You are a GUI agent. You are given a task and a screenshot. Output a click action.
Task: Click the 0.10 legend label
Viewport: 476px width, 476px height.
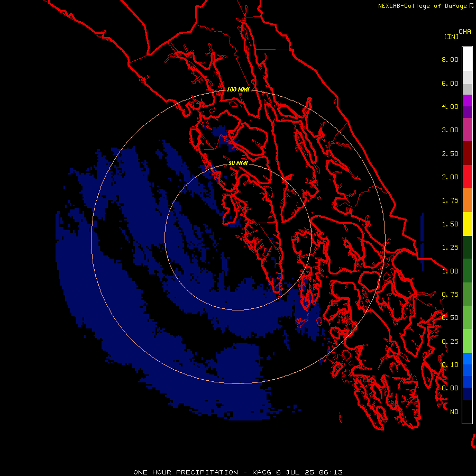pyautogui.click(x=450, y=365)
